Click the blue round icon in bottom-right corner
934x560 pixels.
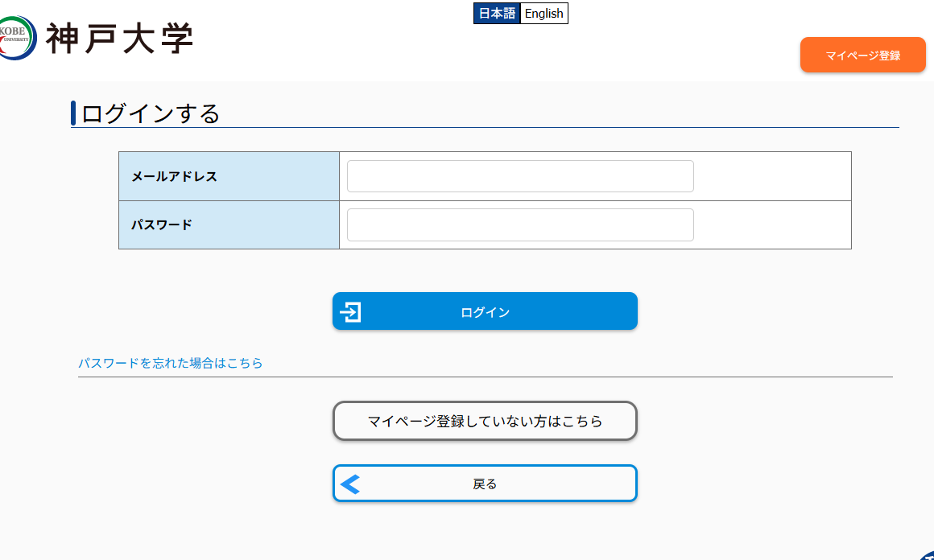[927, 555]
